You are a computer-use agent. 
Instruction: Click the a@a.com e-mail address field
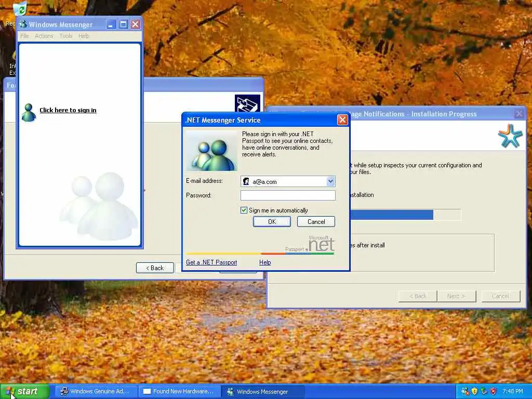288,181
